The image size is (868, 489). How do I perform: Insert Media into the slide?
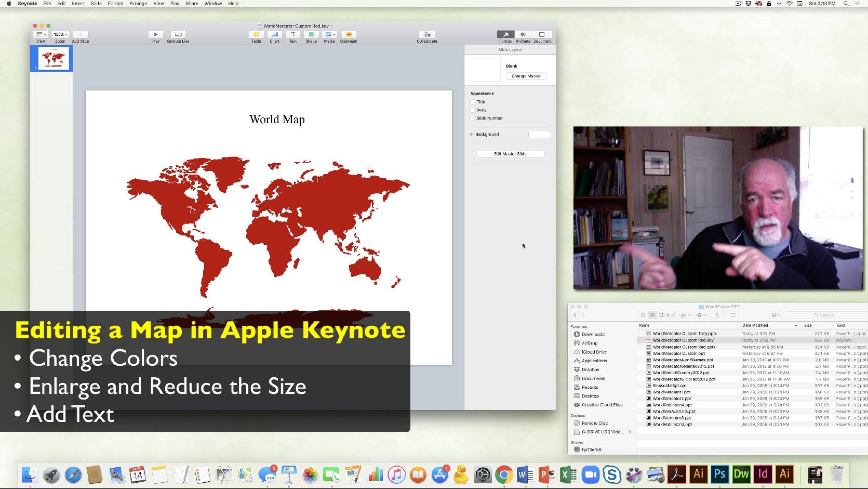coord(329,35)
